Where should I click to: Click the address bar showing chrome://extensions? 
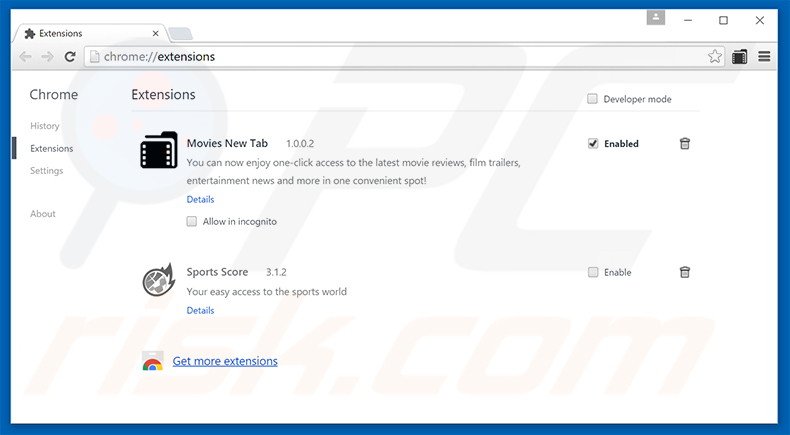point(403,56)
